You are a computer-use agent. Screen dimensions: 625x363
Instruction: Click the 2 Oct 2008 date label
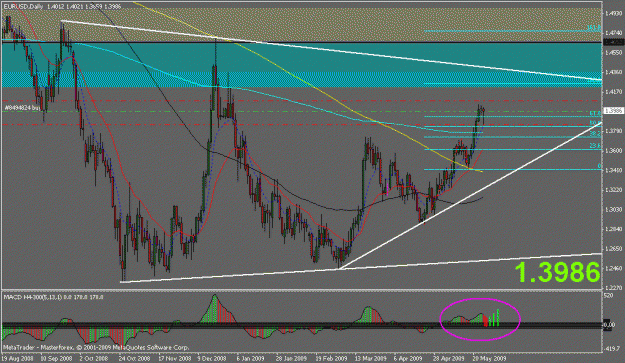point(94,358)
